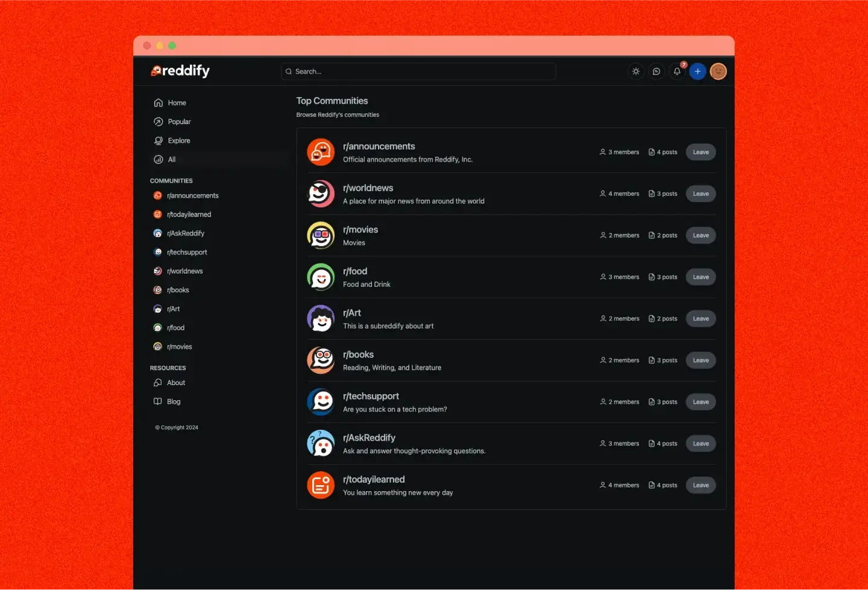Viewport: 868px width, 590px height.
Task: Leave the r/books community
Action: point(700,360)
